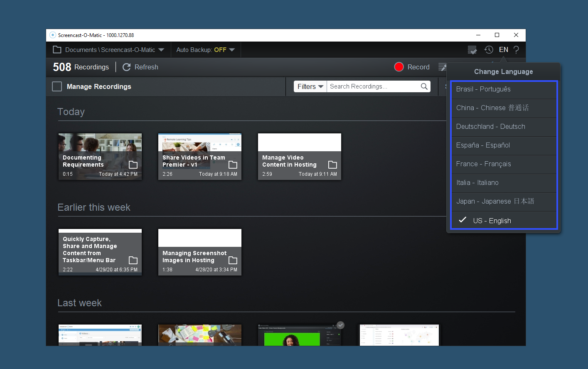Click the "508 Recordings" count text
The width and height of the screenshot is (588, 369).
pos(81,67)
